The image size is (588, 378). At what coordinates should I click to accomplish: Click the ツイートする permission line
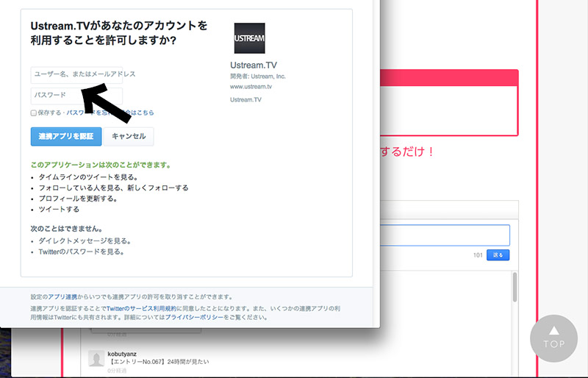pos(59,210)
